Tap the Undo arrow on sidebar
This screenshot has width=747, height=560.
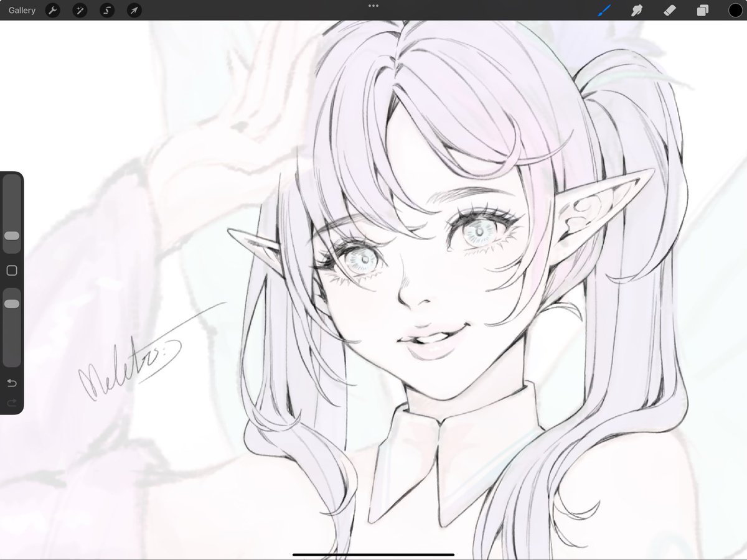pos(11,384)
